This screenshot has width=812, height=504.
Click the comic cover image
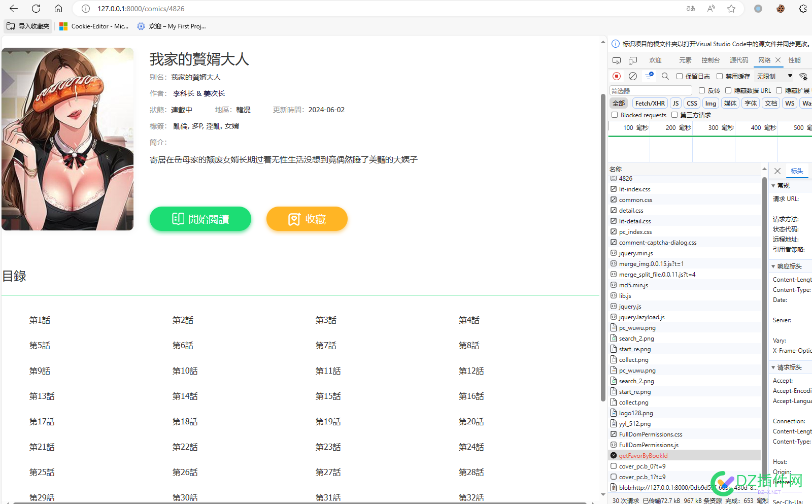67,139
